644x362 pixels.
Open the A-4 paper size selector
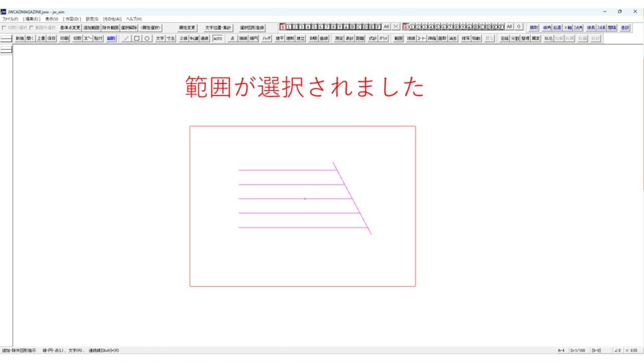(561, 350)
